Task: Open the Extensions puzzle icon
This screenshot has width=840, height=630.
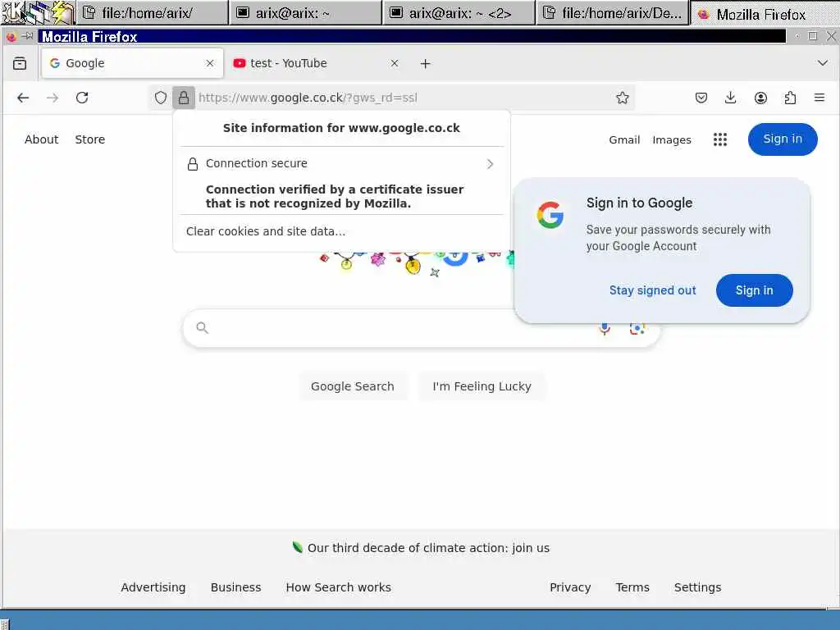Action: 790,98
